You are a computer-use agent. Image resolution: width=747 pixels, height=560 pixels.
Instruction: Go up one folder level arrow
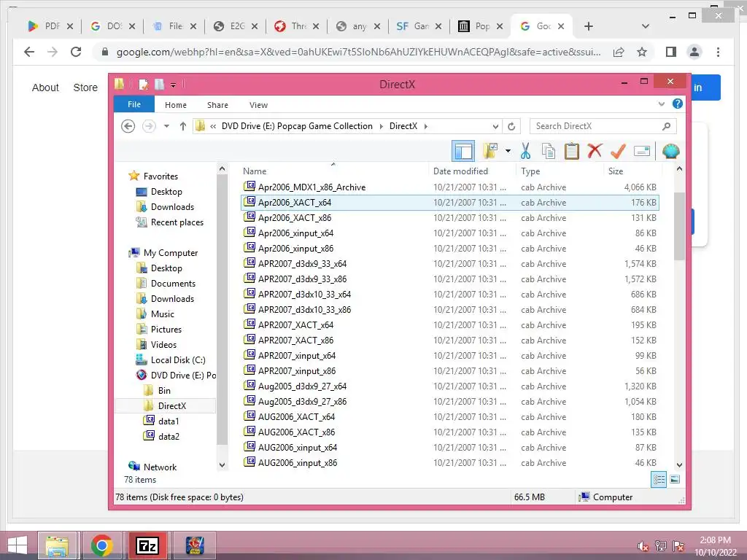[183, 126]
